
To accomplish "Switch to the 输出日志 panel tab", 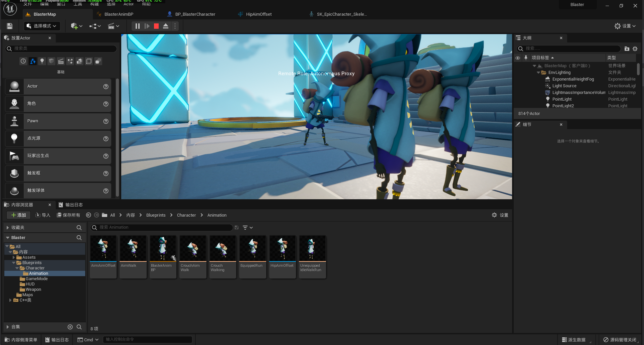I will pos(70,205).
